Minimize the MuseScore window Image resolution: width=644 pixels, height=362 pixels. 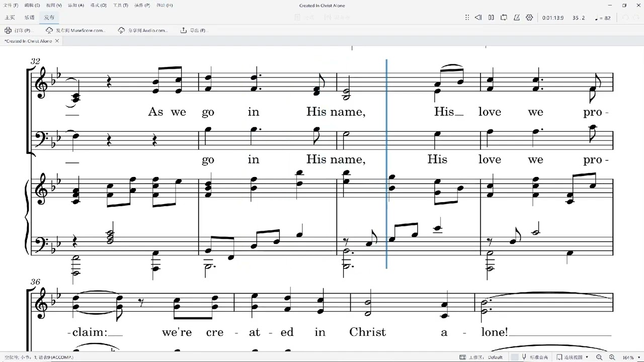611,5
